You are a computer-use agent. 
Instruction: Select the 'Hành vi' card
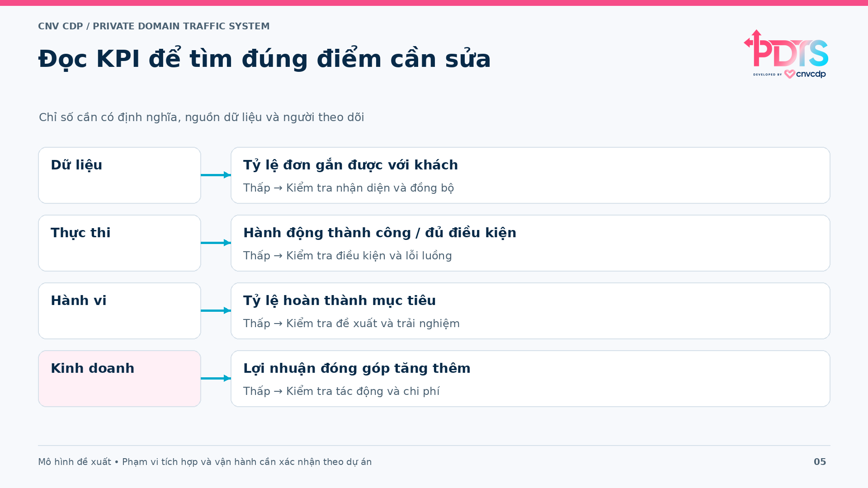click(119, 311)
